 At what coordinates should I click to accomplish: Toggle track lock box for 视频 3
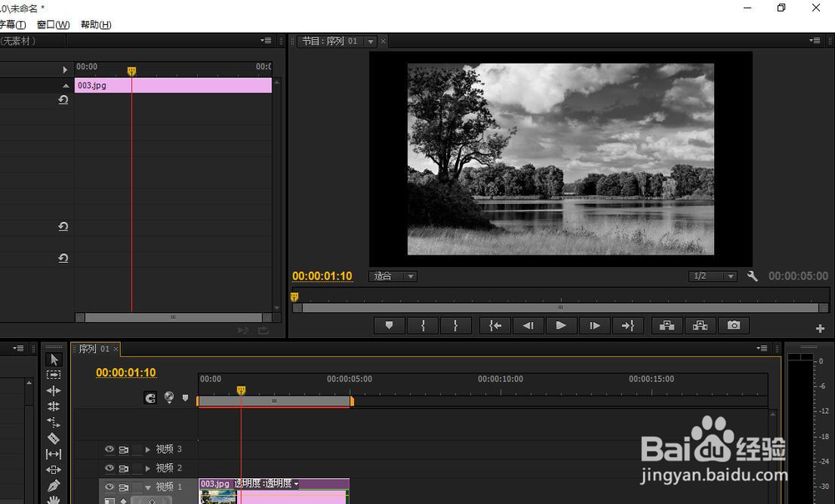tap(137, 450)
